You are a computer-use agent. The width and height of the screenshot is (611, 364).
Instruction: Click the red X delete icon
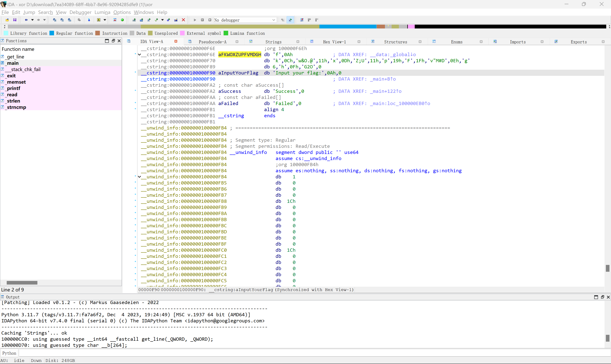[183, 20]
